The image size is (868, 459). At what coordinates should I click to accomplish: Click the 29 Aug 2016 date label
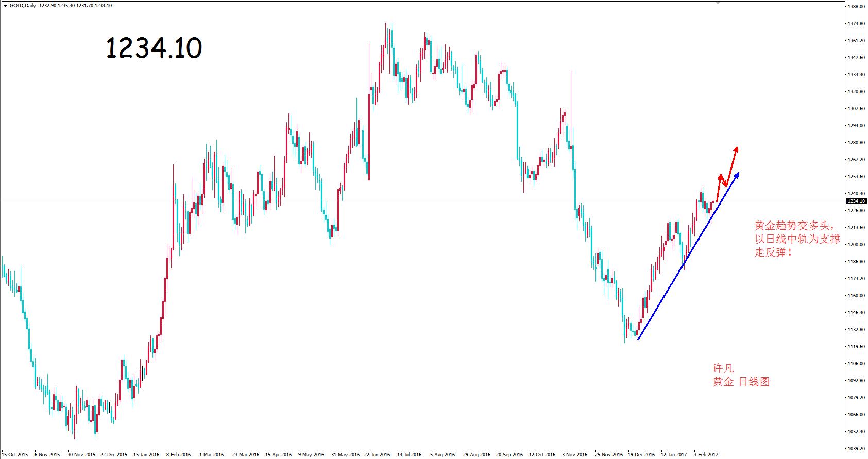click(476, 455)
